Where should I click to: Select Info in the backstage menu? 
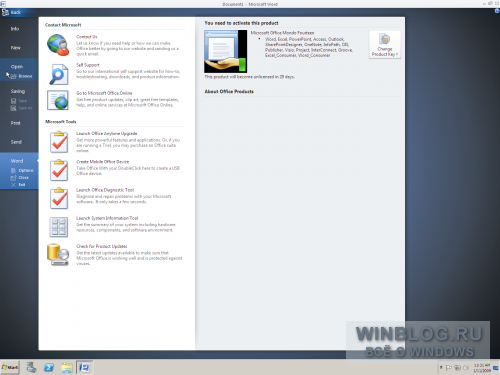tap(15, 29)
